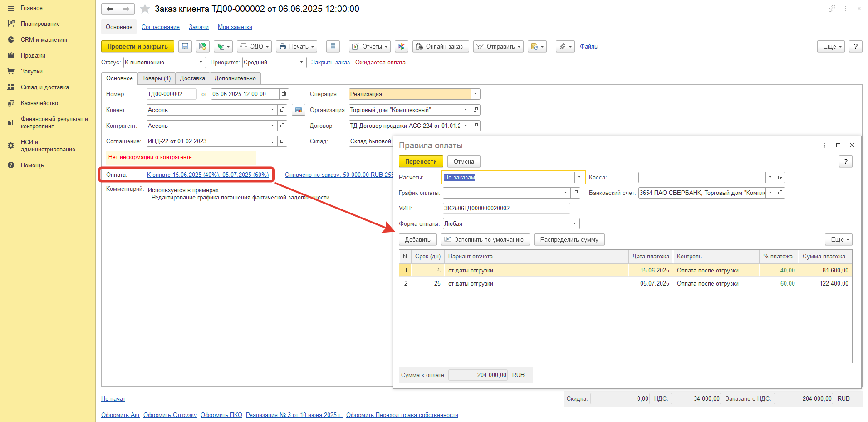
Task: Go back with the left arrow button
Action: click(x=110, y=9)
